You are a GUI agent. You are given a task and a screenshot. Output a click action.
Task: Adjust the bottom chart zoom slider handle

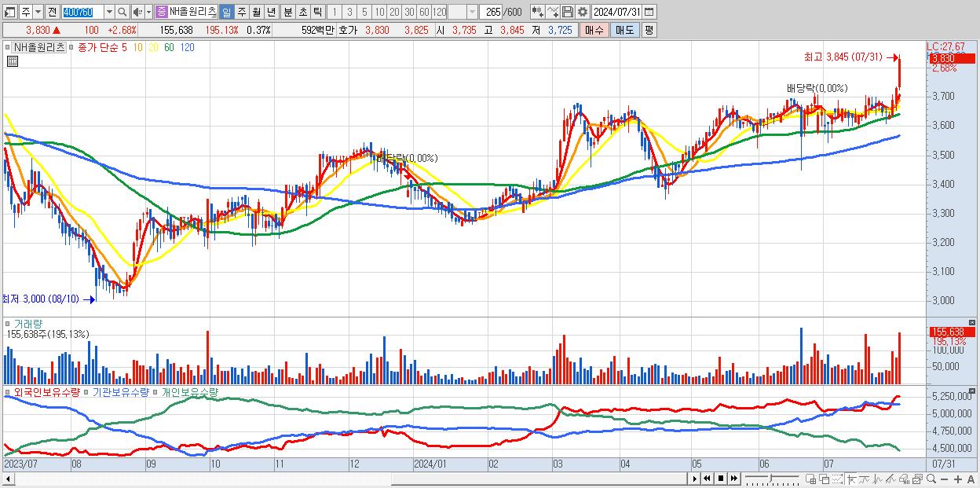coord(770,478)
